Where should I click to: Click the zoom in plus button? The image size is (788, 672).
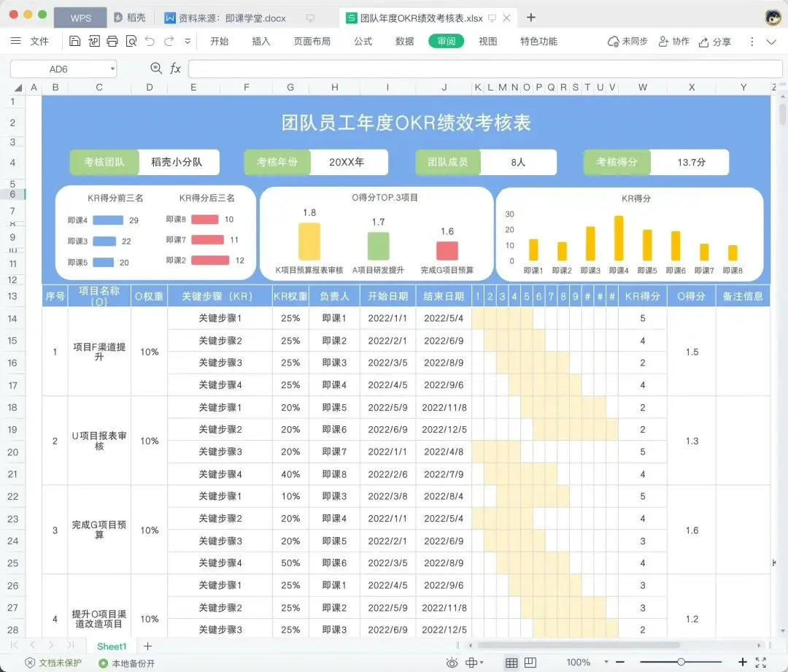pos(743,663)
